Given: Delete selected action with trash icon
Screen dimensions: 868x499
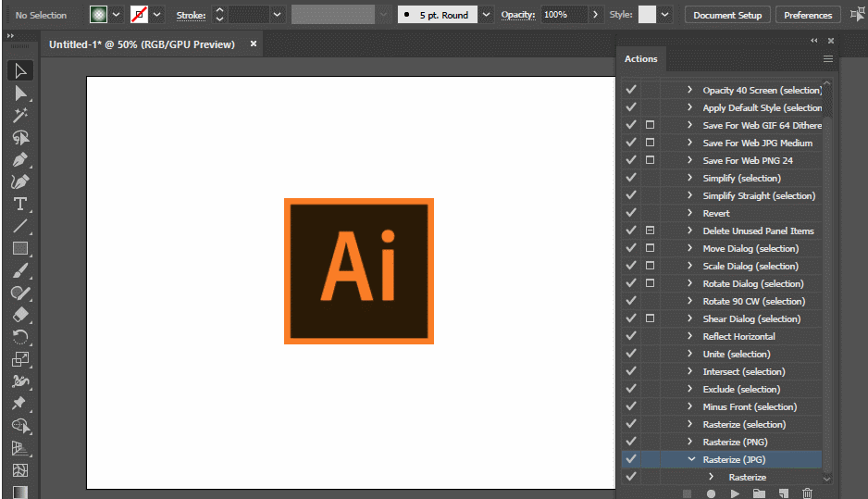Looking at the screenshot, I should point(807,493).
